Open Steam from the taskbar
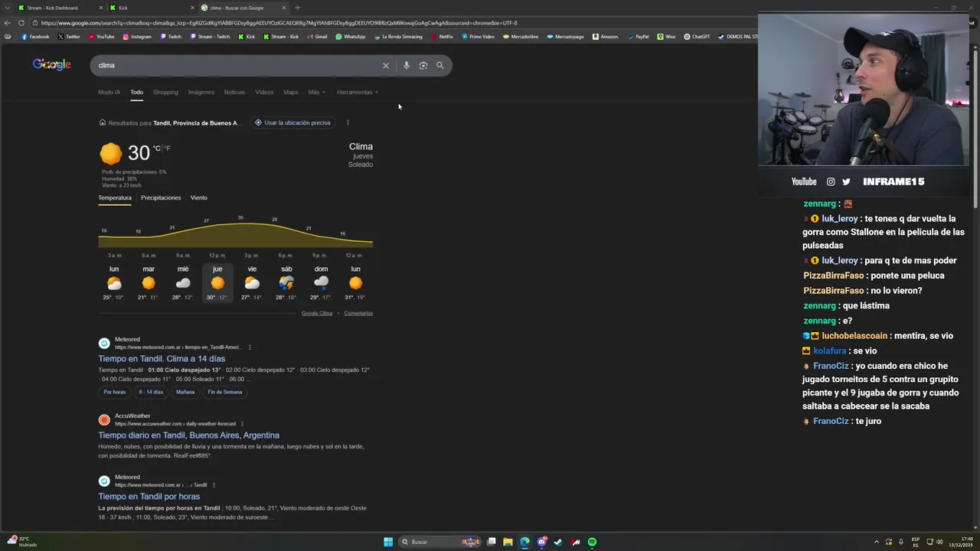980x551 pixels. 558,542
